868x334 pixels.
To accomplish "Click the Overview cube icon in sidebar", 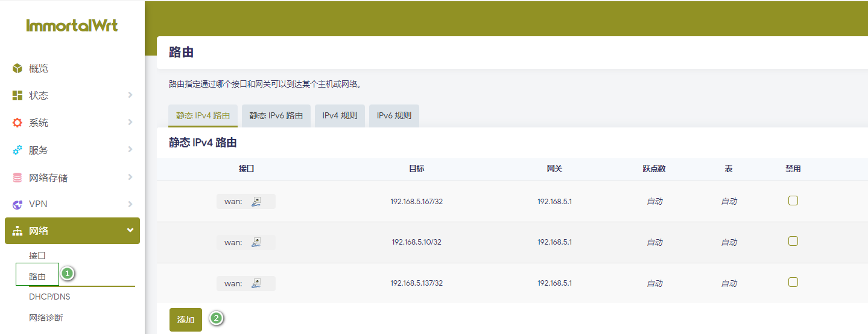I will [x=17, y=68].
